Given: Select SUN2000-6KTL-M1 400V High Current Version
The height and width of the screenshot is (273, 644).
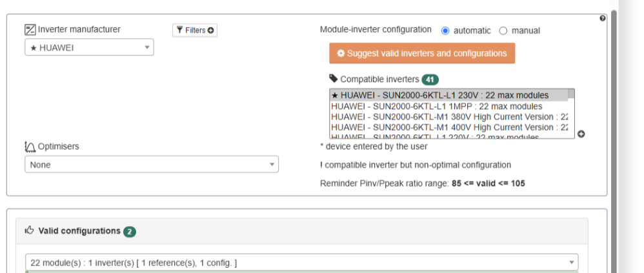Looking at the screenshot, I should (449, 127).
